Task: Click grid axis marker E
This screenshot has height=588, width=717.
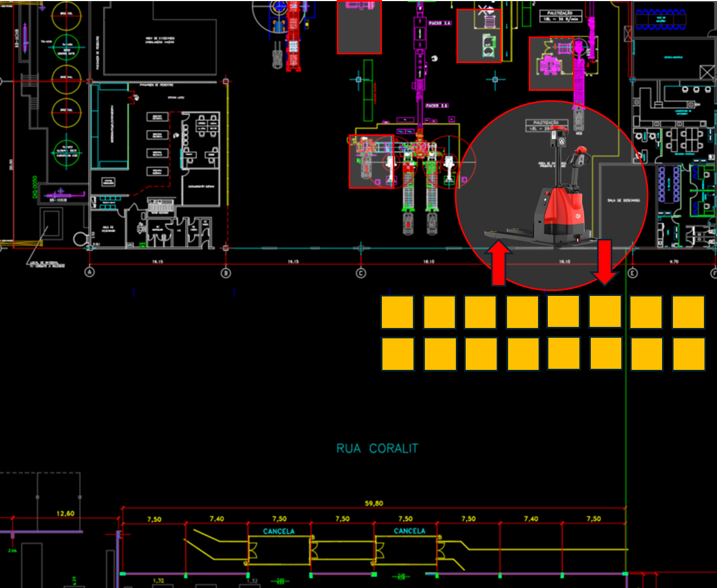Action: coord(632,273)
